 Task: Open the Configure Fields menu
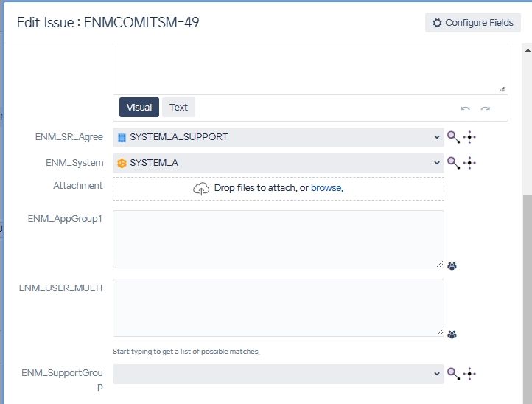(x=472, y=23)
